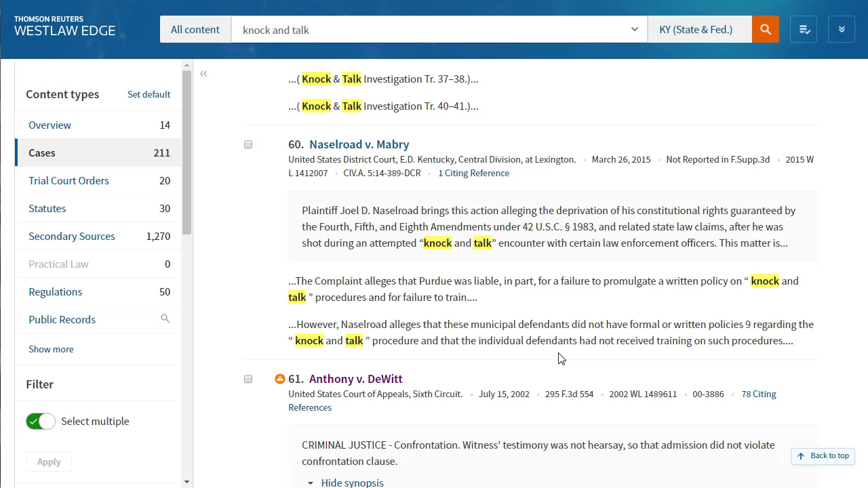Switch to the Statutes content type

tap(47, 208)
